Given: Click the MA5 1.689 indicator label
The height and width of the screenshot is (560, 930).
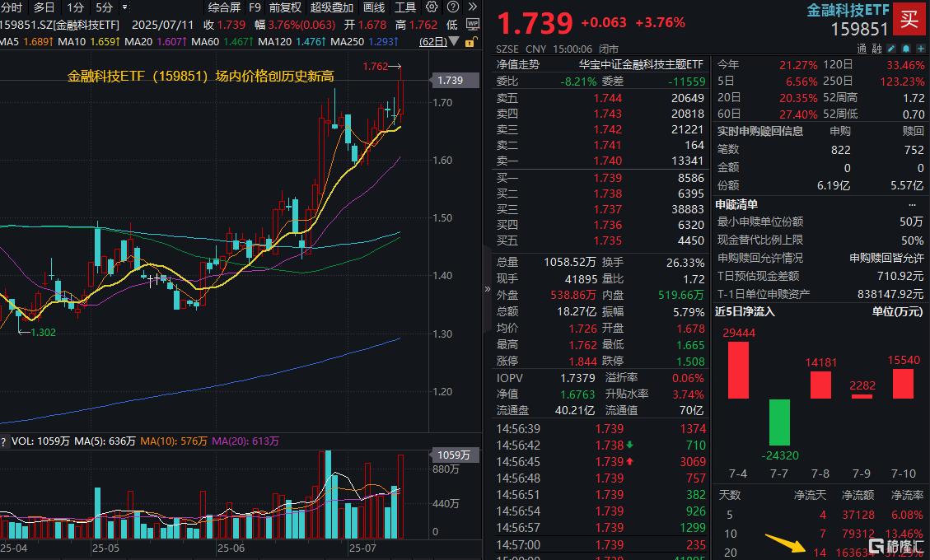Looking at the screenshot, I should (x=27, y=41).
